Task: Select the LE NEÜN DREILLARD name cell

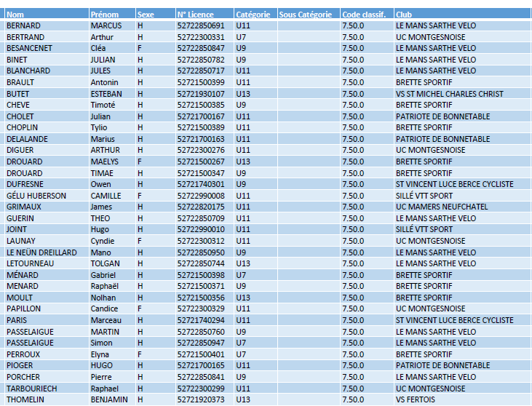Action: [41, 252]
